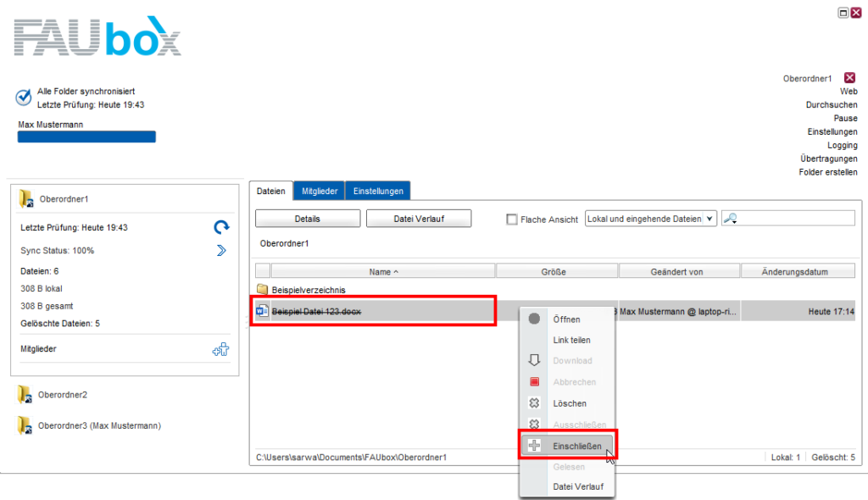The height and width of the screenshot is (500, 868).
Task: Sort by the Änderungsdatum column header
Action: (x=797, y=271)
